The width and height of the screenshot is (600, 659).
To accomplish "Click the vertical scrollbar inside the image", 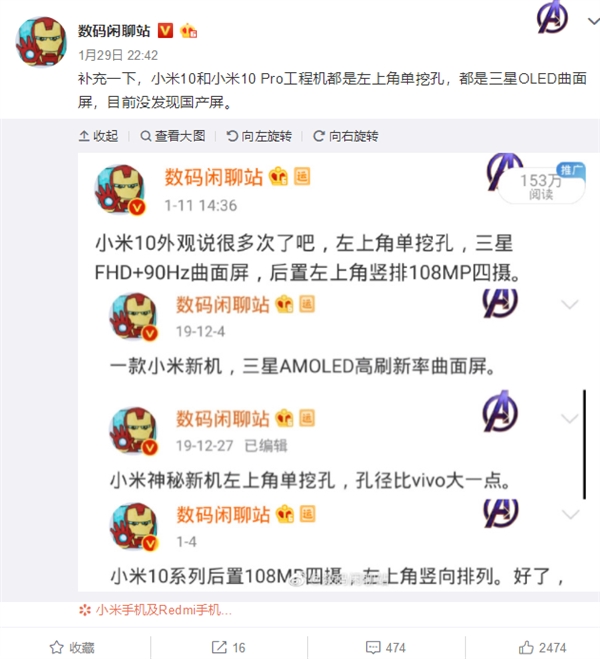I will point(584,445).
